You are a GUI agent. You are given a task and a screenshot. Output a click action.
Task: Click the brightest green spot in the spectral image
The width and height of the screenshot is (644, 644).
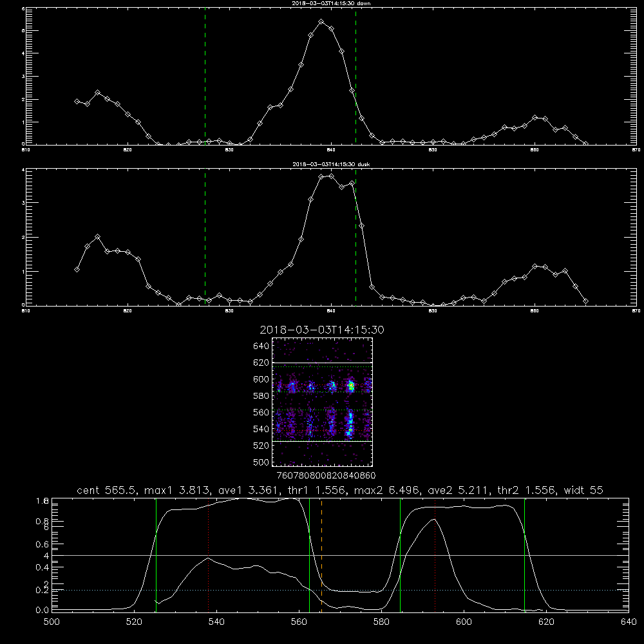(351, 386)
